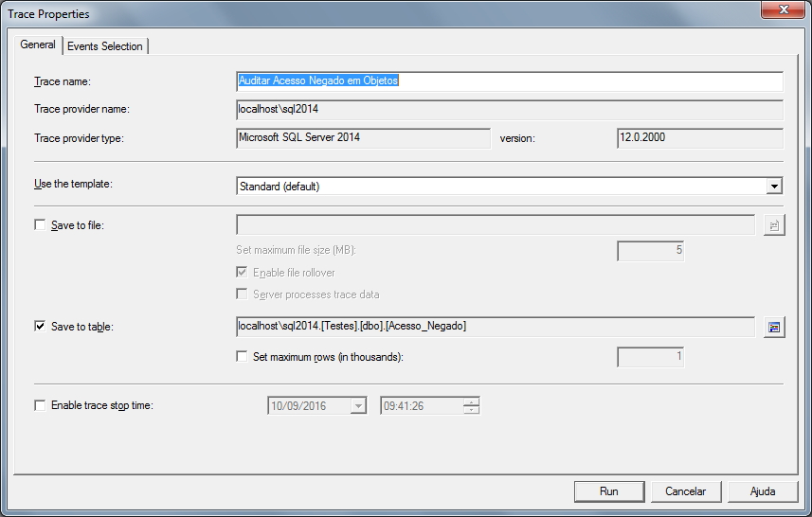The image size is (812, 517).
Task: Toggle Enable file rollover checkbox
Action: [242, 272]
